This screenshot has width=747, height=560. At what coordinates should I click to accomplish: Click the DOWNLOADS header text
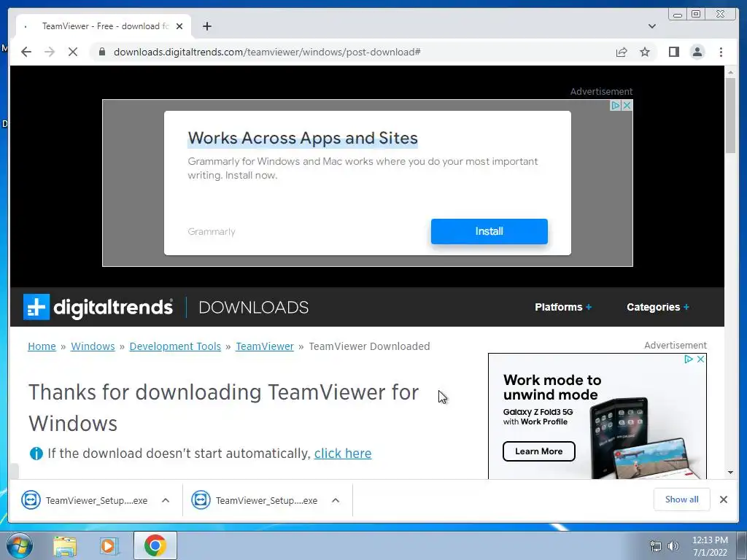click(253, 307)
